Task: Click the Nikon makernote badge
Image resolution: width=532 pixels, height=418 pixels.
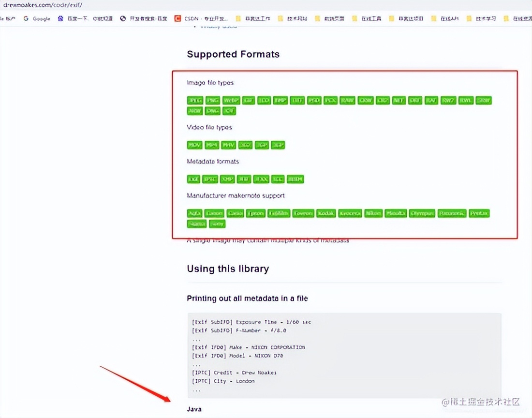Action: point(373,213)
